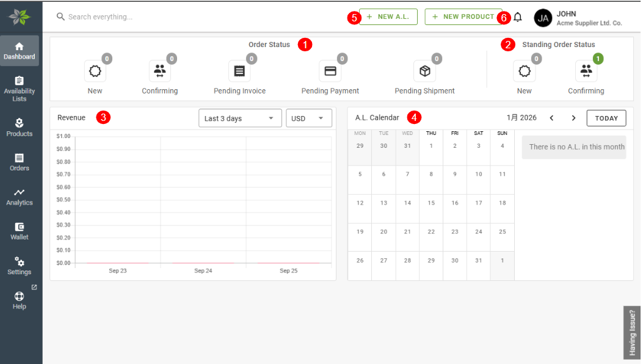This screenshot has width=643, height=364.
Task: Navigate to Analytics in sidebar
Action: [20, 196]
